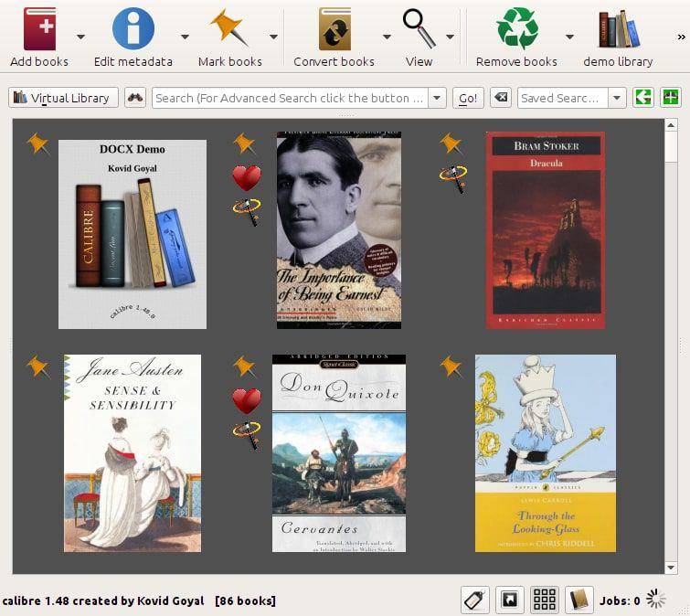Click the View magnifier icon
The width and height of the screenshot is (690, 616).
419,29
